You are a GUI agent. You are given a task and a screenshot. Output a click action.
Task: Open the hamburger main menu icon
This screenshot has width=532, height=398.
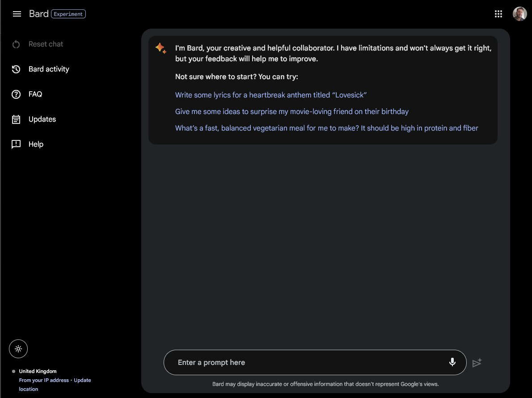[x=17, y=14]
